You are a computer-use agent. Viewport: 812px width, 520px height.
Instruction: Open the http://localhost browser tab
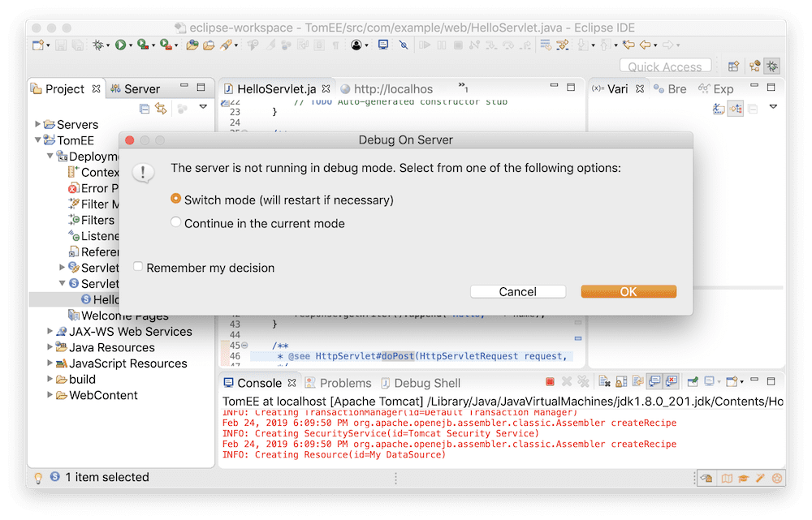tap(387, 89)
